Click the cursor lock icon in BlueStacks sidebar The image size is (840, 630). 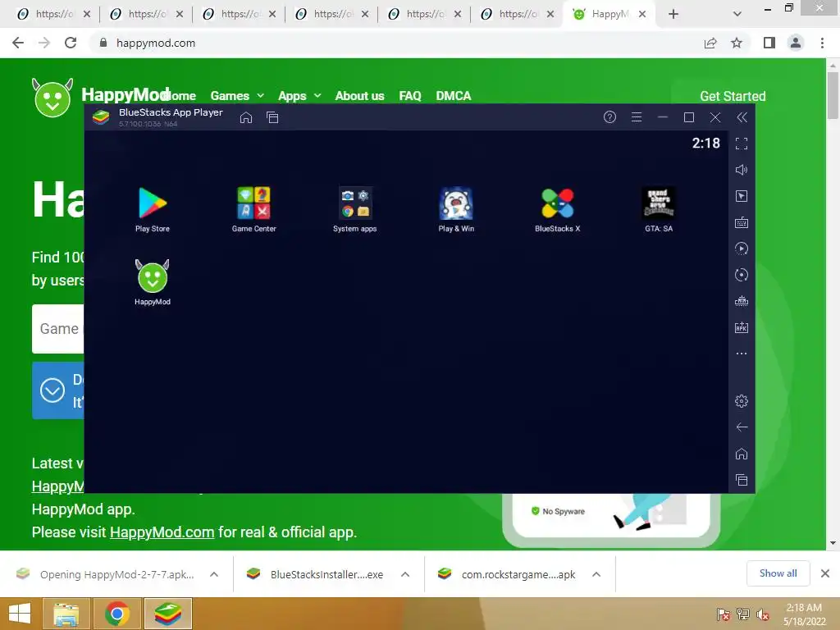(742, 196)
